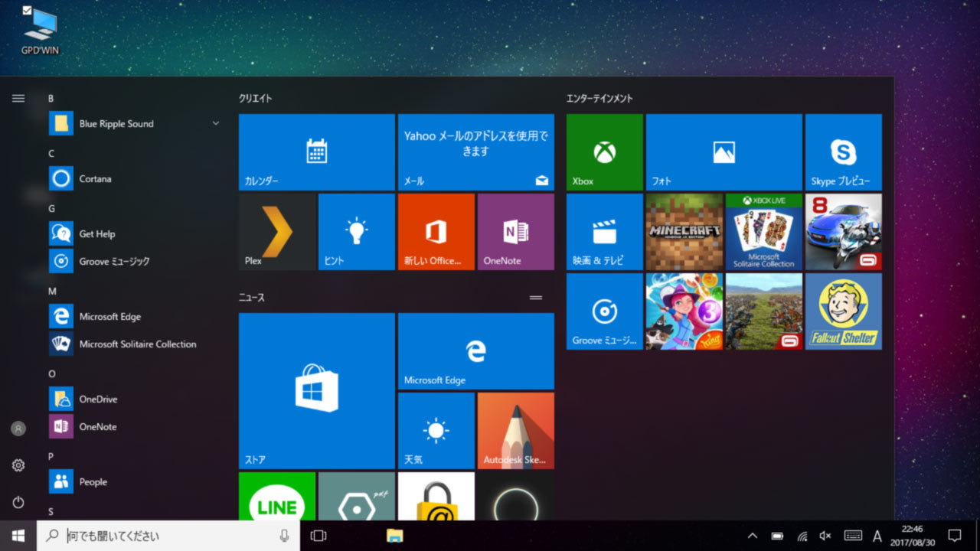Activate Cortana microphone voice input

(x=285, y=536)
